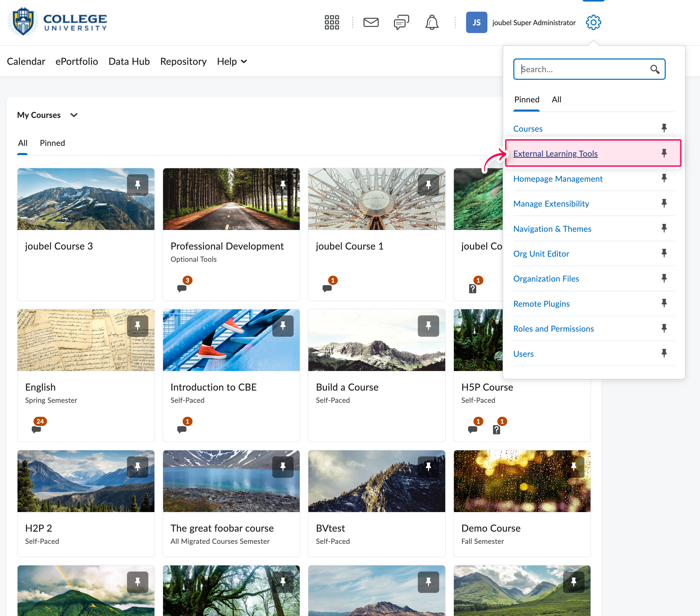700x616 pixels.
Task: Click quiz question icon on H5P Course
Action: point(496,429)
